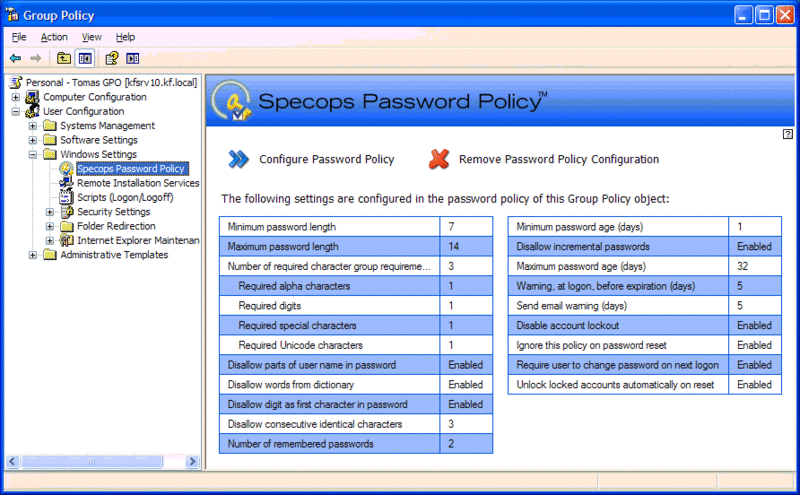Click the Help question mark toolbar icon
This screenshot has height=495, width=800.
112,58
